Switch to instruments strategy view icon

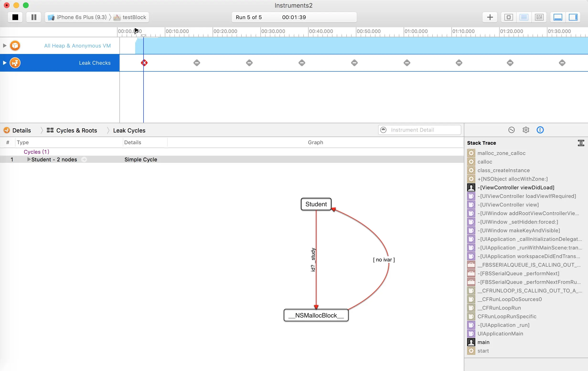(524, 17)
